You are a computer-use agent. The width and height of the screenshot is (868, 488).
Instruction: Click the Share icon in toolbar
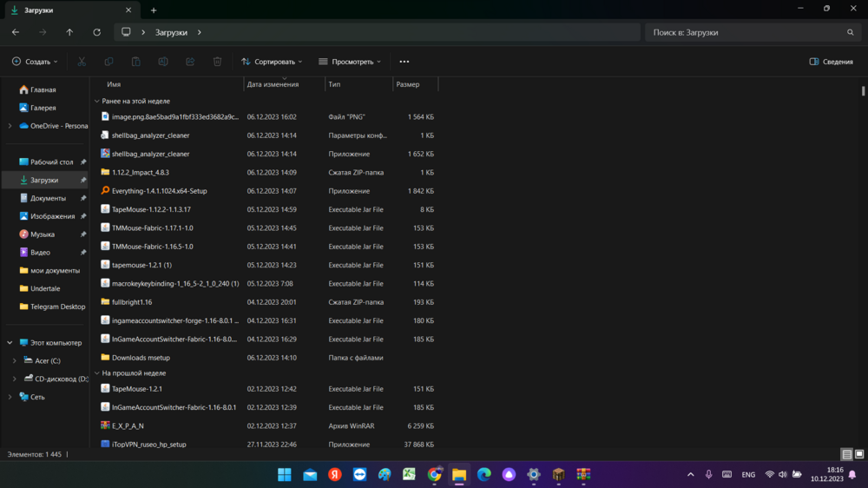(190, 62)
